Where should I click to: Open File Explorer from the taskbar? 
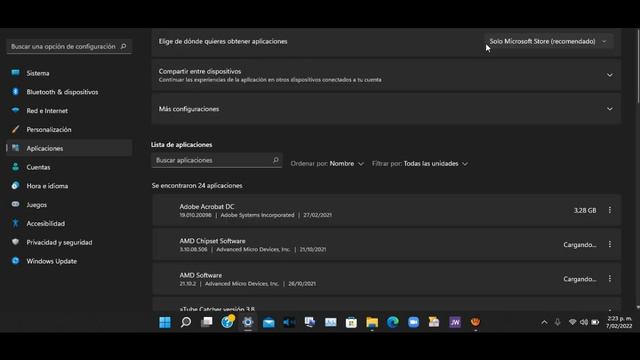pos(372,322)
